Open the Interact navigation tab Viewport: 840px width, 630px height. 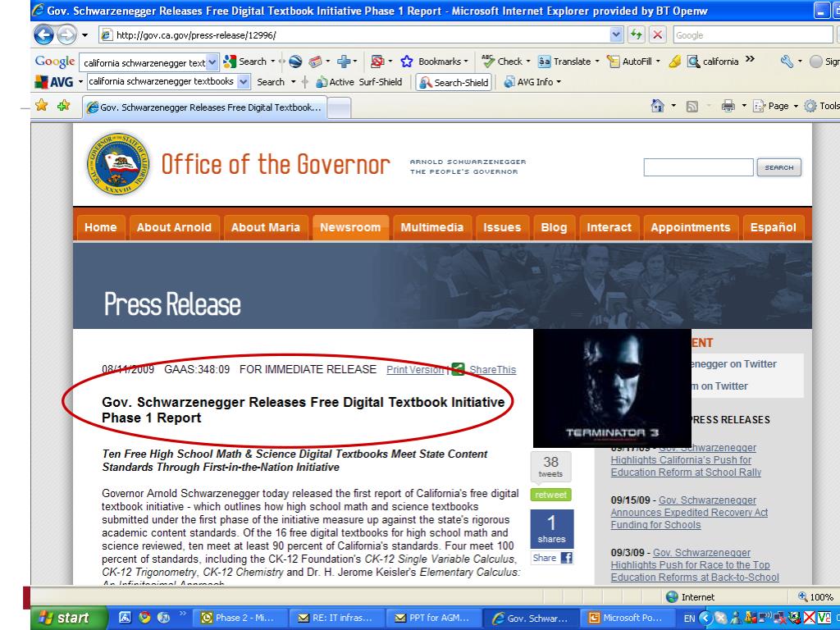point(609,228)
